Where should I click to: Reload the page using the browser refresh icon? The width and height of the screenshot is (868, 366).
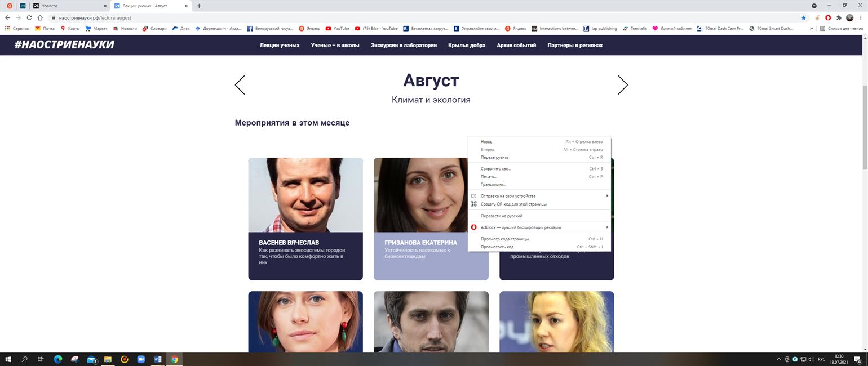click(29, 17)
